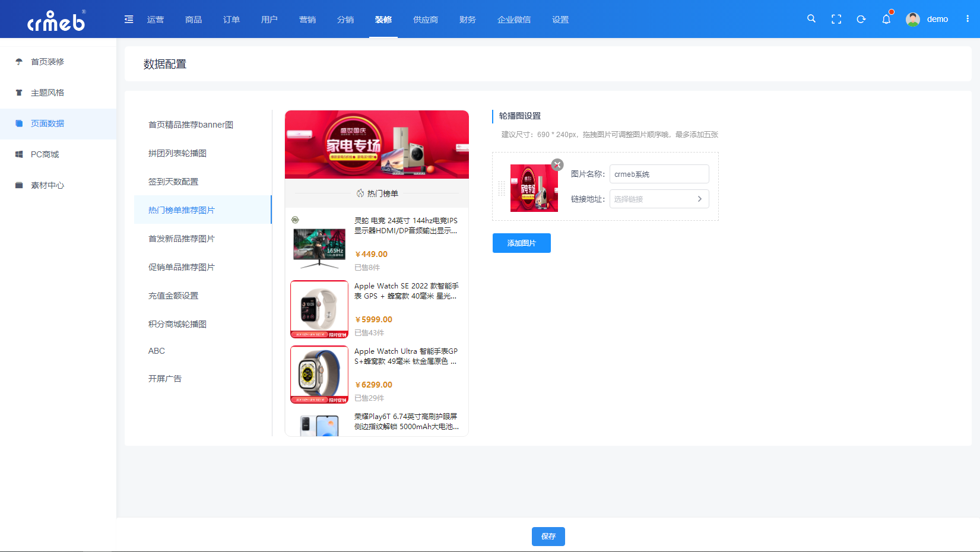Select 热门榜单推荐图片 config item
The height and width of the screenshot is (552, 980).
(x=202, y=210)
